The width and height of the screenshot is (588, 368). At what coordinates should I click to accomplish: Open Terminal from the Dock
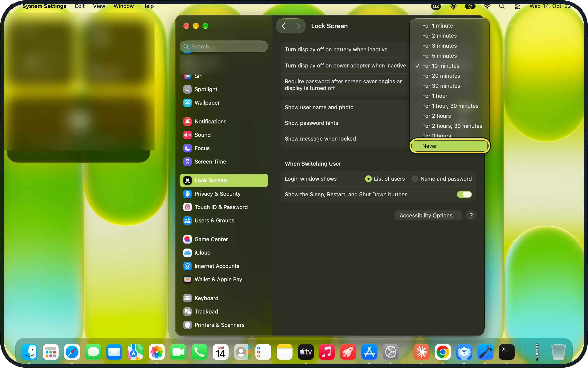coord(506,352)
